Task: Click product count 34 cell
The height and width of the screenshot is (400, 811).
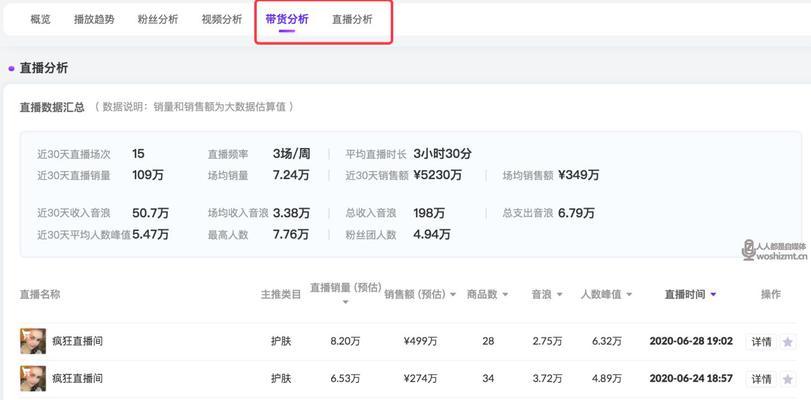Action: [488, 379]
